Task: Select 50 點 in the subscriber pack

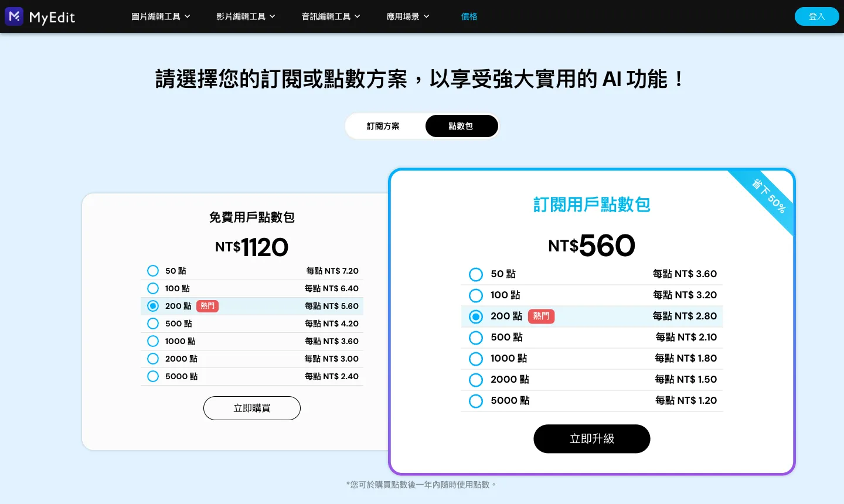Action: 476,274
